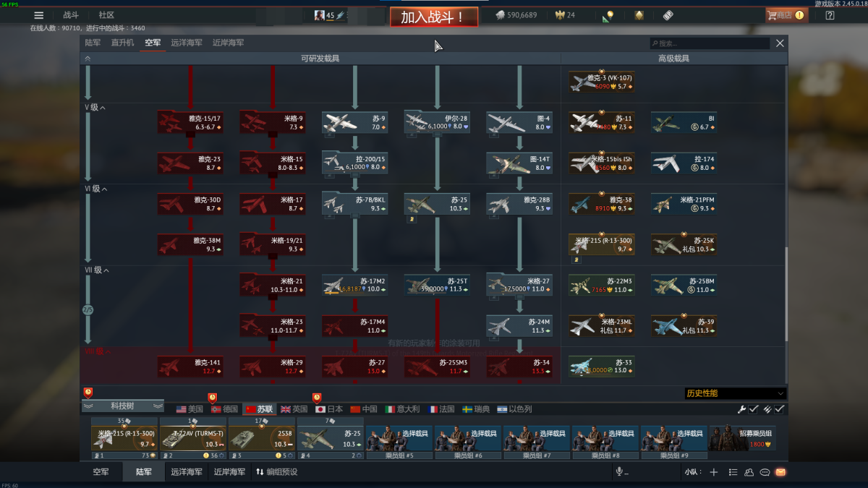This screenshot has height=488, width=868.
Task: Open the 商店 shop button
Action: [787, 15]
